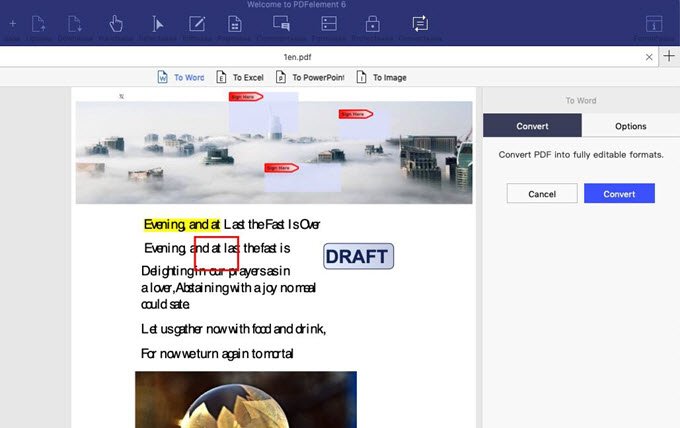The height and width of the screenshot is (428, 680).
Task: Click the line 'Let us gather now with food and drink,'
Action: [233, 329]
